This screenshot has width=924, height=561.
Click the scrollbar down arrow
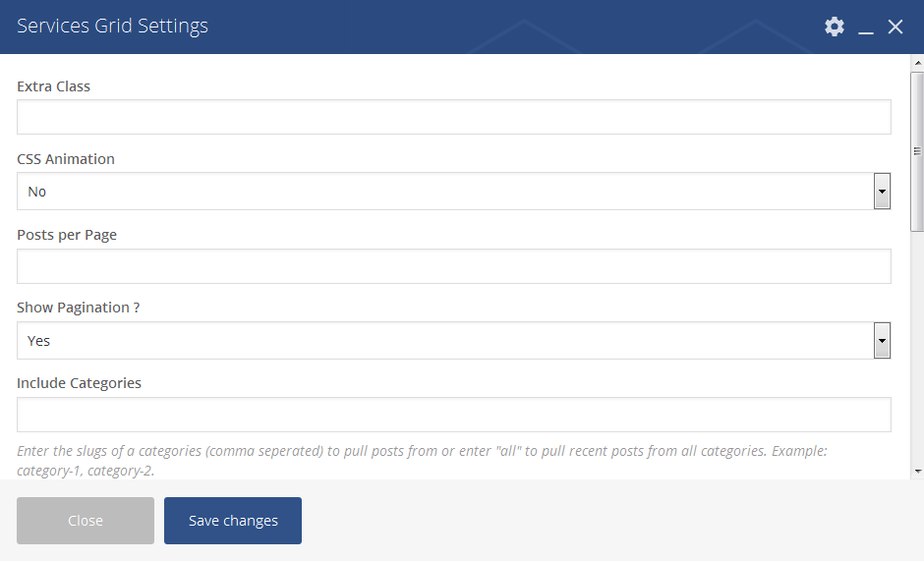point(917,471)
